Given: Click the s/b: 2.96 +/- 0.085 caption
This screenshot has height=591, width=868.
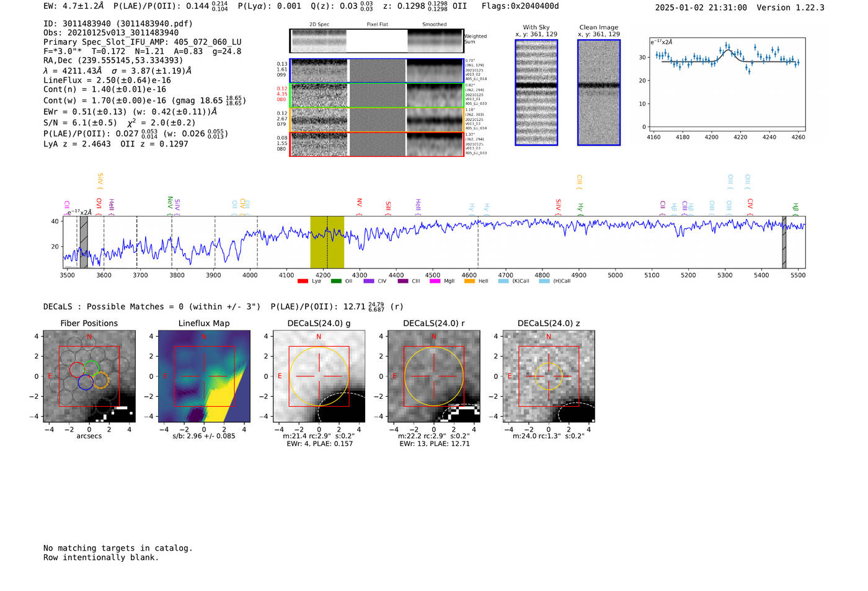Looking at the screenshot, I should point(204,436).
